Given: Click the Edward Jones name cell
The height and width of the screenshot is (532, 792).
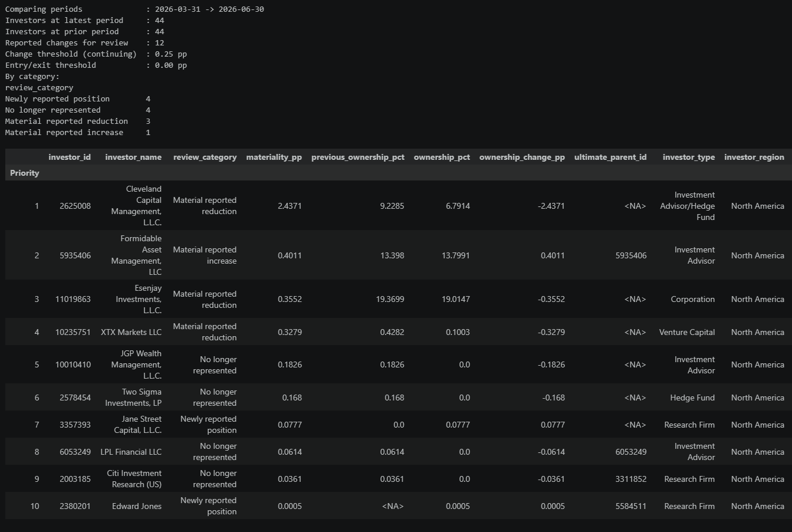Looking at the screenshot, I should coord(137,506).
